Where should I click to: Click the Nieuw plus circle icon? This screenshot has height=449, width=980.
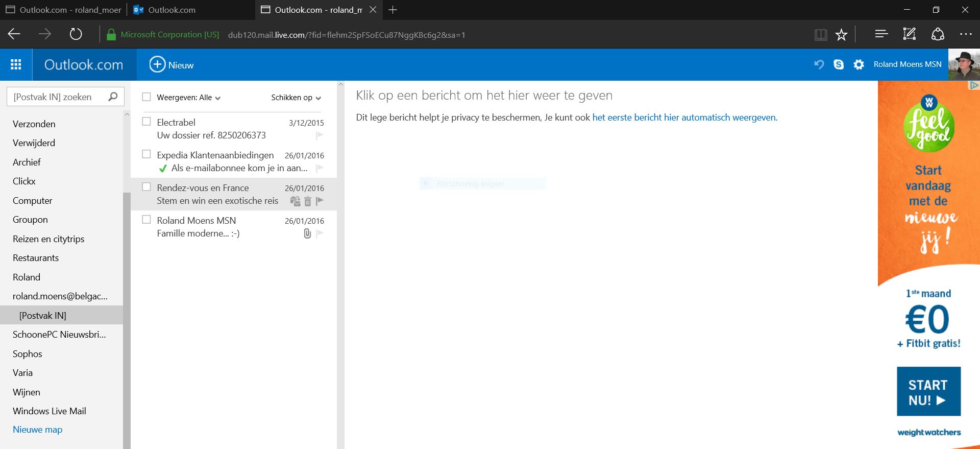tap(157, 64)
